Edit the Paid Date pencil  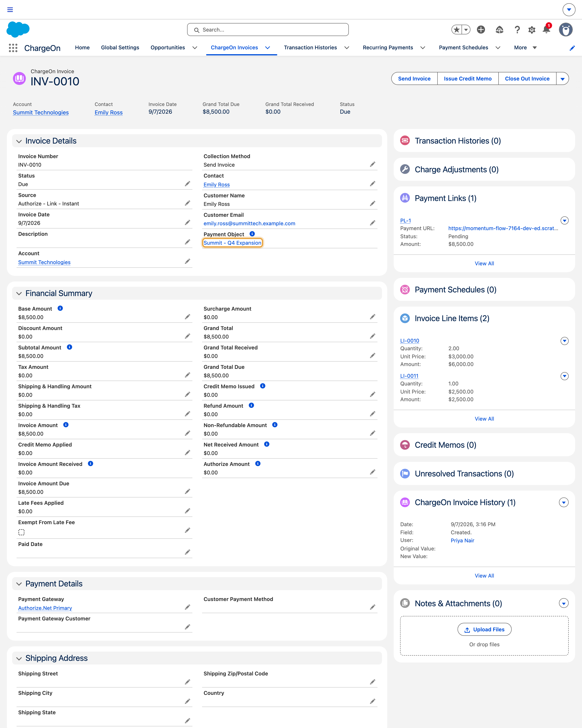tap(188, 552)
